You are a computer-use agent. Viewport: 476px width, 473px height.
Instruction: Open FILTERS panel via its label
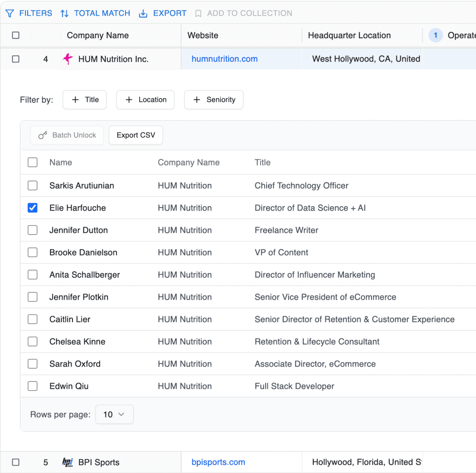click(x=36, y=13)
